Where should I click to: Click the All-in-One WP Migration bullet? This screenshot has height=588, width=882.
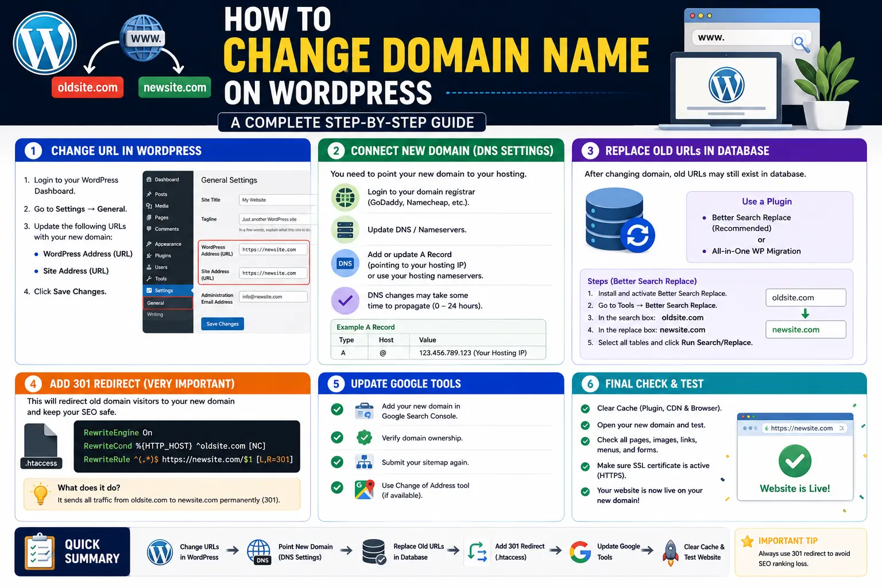pyautogui.click(x=752, y=251)
